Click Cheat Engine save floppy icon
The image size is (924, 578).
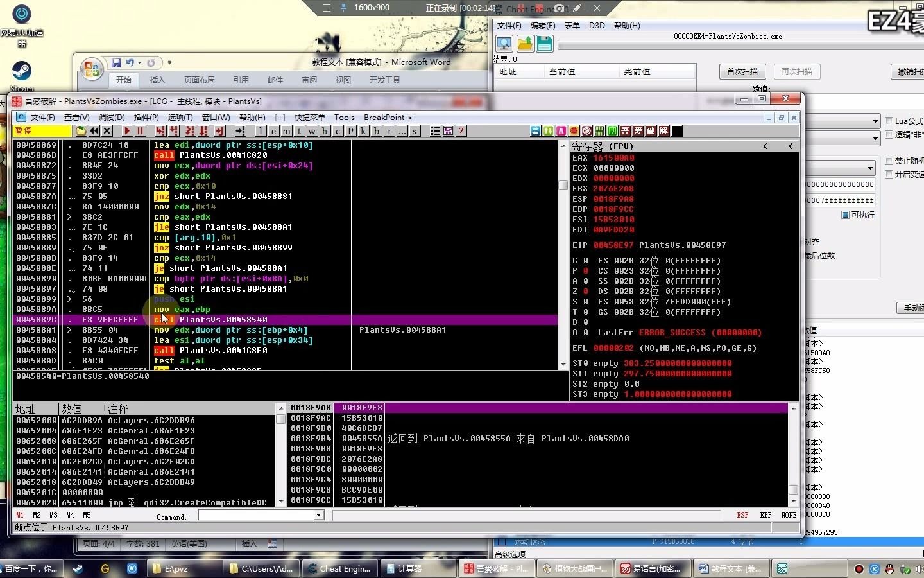tap(545, 43)
